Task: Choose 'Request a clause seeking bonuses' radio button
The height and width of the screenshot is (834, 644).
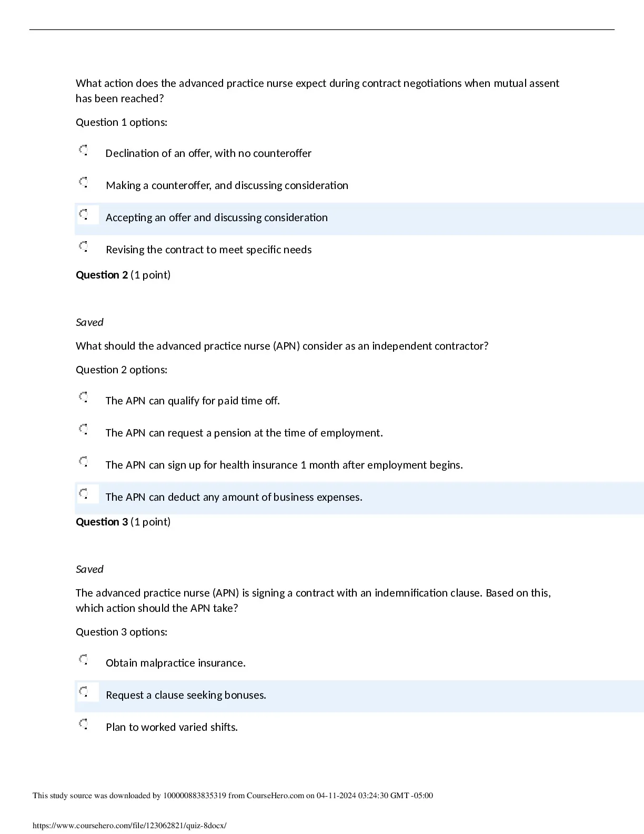Action: [x=84, y=692]
